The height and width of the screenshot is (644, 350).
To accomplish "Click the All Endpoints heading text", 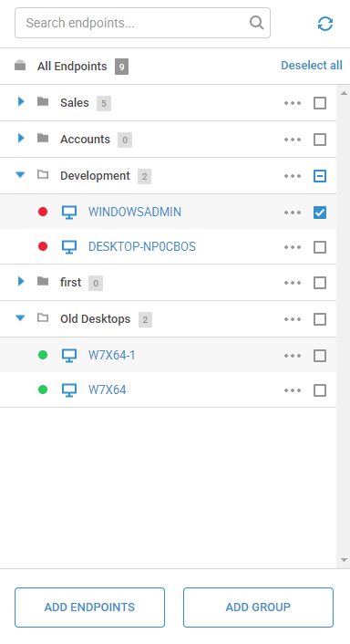I will 72,66.
